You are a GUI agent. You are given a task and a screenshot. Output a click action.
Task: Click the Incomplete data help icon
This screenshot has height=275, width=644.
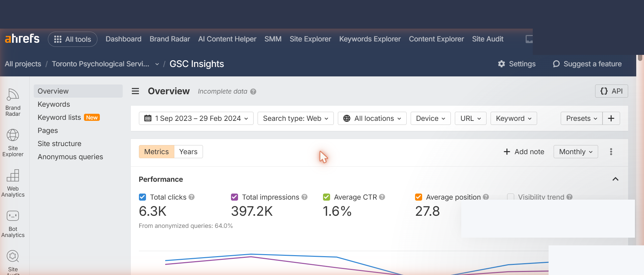[x=253, y=92]
